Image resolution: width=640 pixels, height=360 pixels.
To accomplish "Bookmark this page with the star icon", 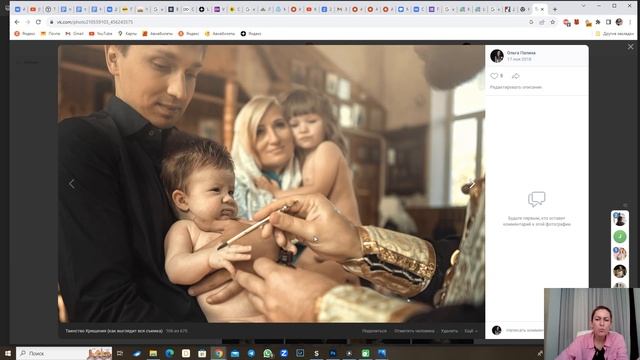I will click(553, 22).
